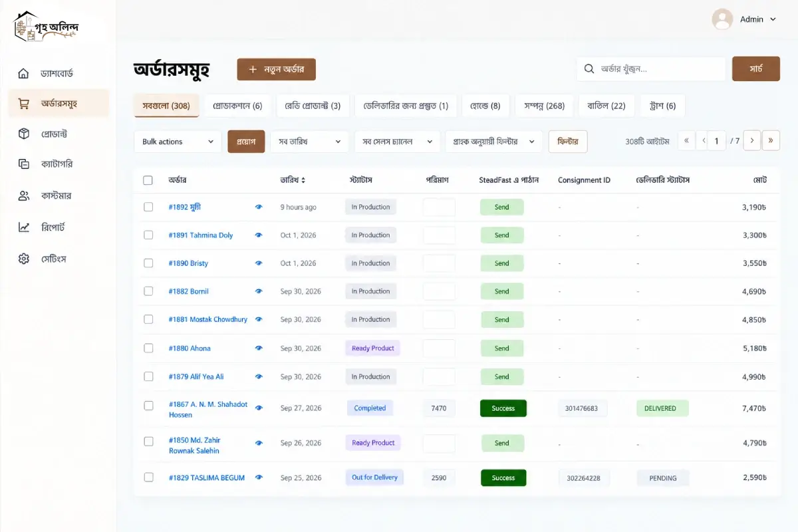This screenshot has width=798, height=532.
Task: Open the সম্পন্ন (268) tab
Action: (x=544, y=106)
